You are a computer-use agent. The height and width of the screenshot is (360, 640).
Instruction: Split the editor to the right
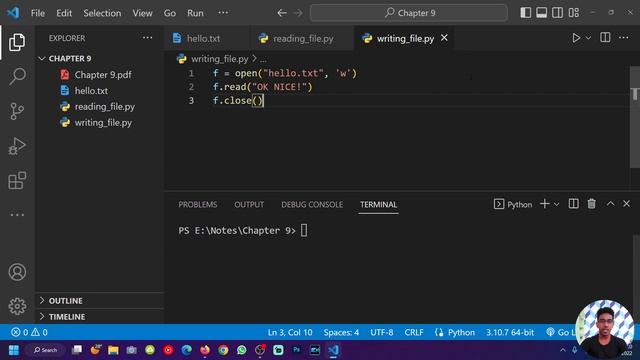(605, 38)
